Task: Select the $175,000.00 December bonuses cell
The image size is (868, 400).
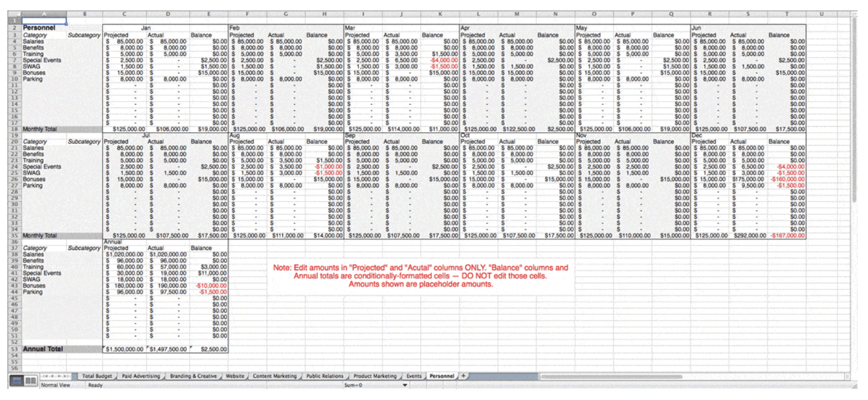Action: pos(748,179)
